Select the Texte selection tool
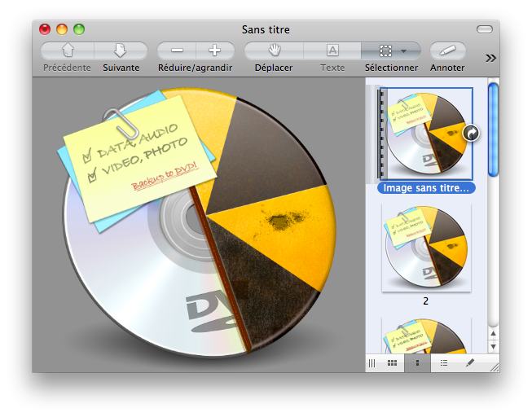 click(x=332, y=50)
